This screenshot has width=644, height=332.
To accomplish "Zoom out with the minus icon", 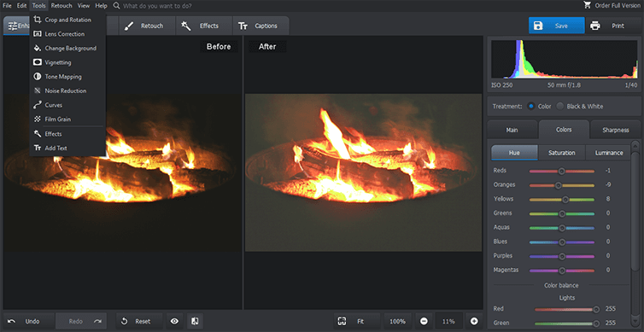I will point(424,321).
